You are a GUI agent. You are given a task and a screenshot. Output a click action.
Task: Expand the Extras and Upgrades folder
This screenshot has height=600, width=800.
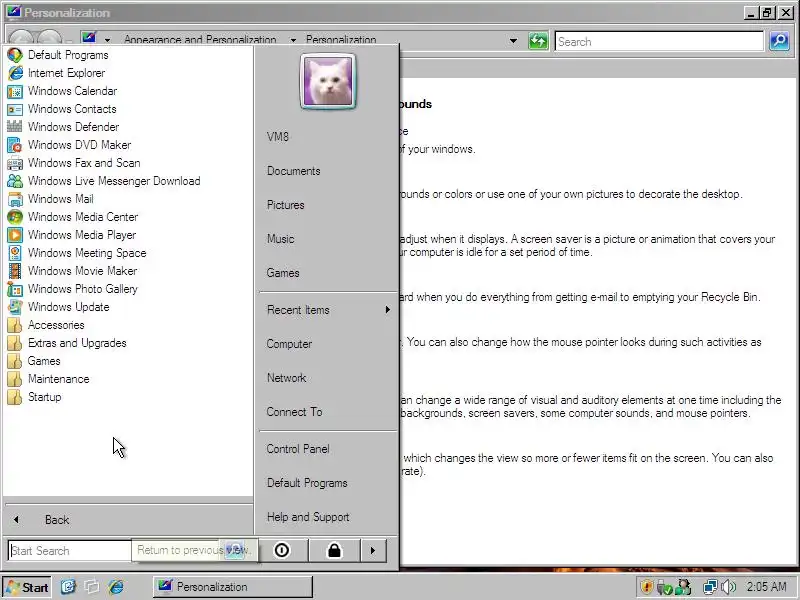click(x=67, y=343)
